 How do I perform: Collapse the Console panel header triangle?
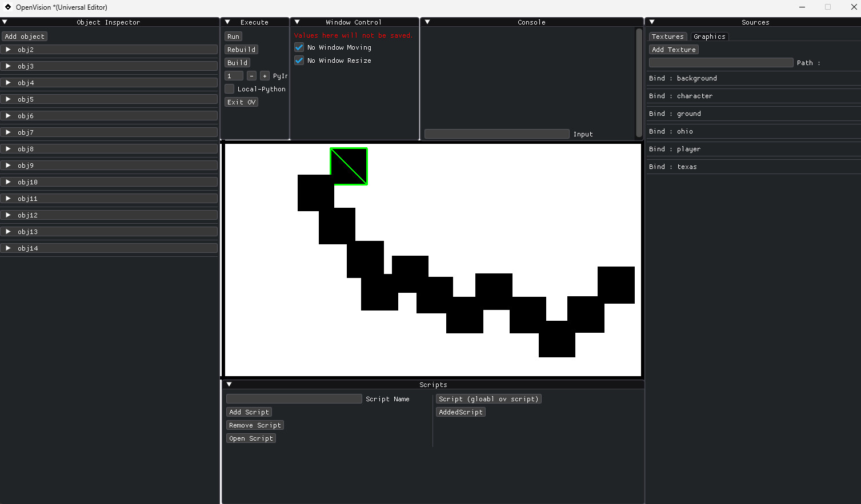(x=427, y=22)
